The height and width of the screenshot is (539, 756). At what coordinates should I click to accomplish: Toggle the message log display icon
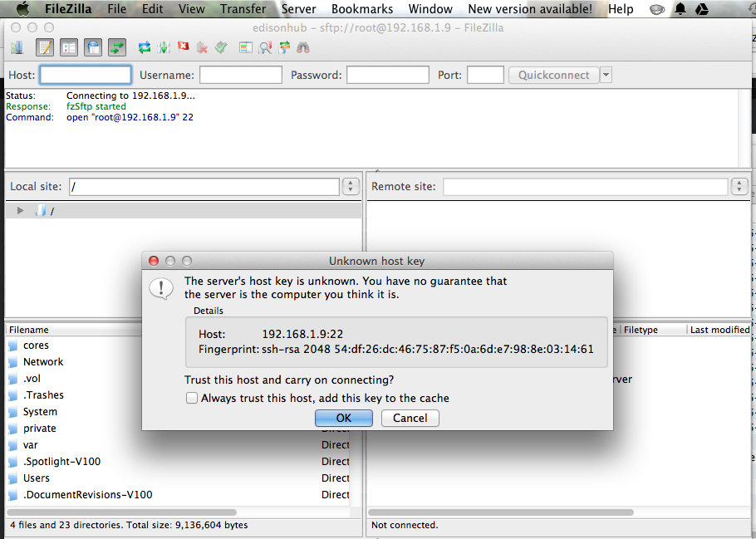click(45, 47)
